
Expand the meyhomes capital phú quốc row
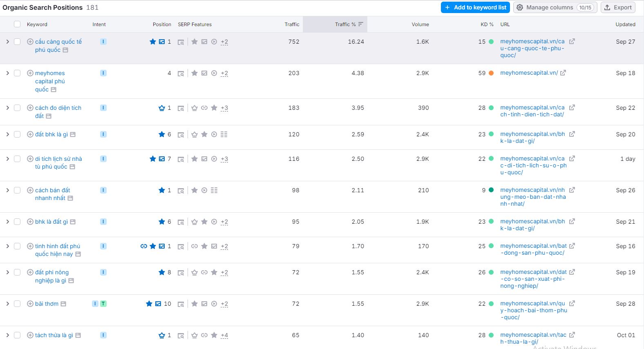point(7,73)
